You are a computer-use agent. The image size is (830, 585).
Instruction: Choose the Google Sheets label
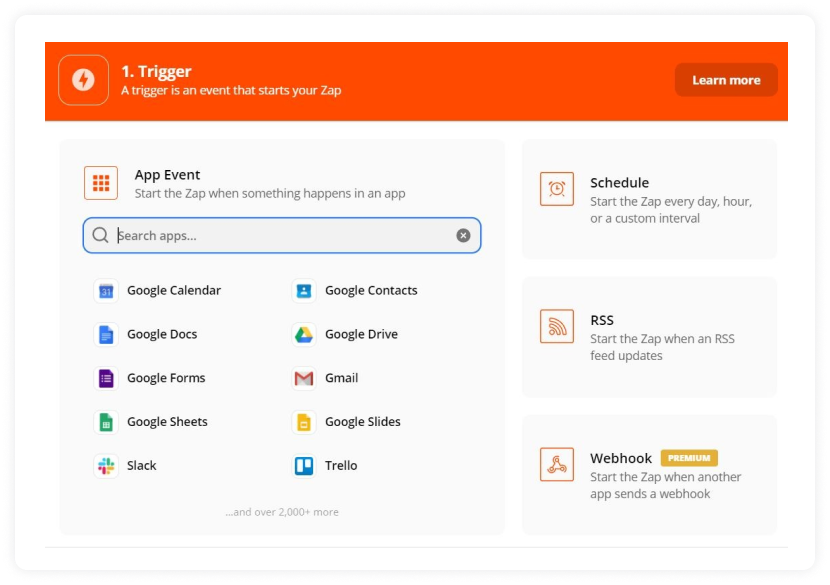pos(167,422)
